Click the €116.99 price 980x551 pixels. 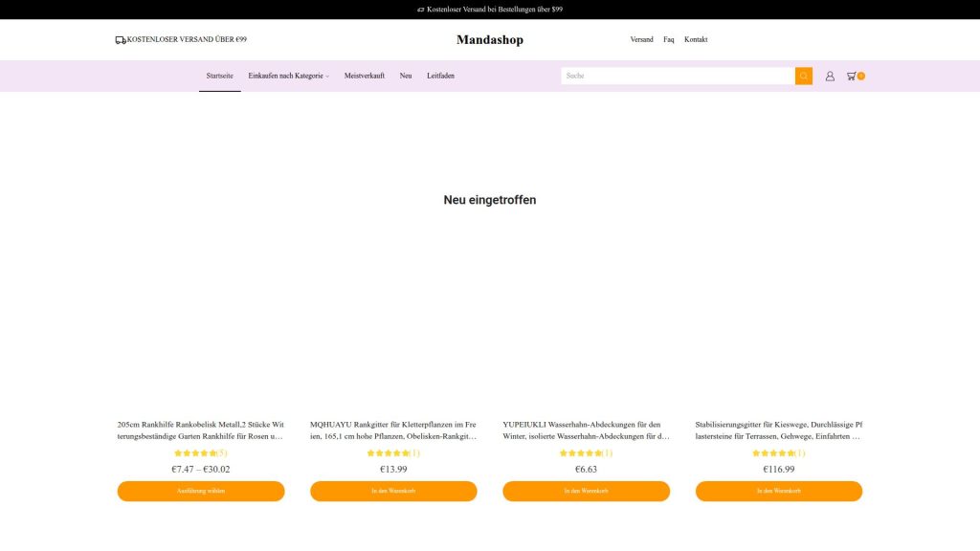(779, 469)
